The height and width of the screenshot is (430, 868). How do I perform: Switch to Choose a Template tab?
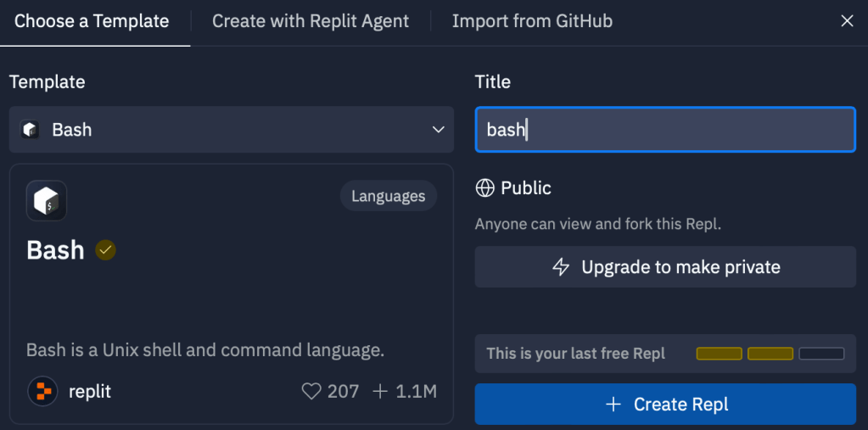(92, 21)
